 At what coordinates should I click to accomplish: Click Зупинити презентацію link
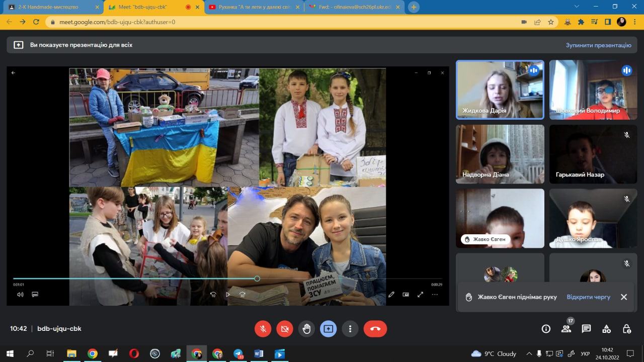(x=598, y=45)
